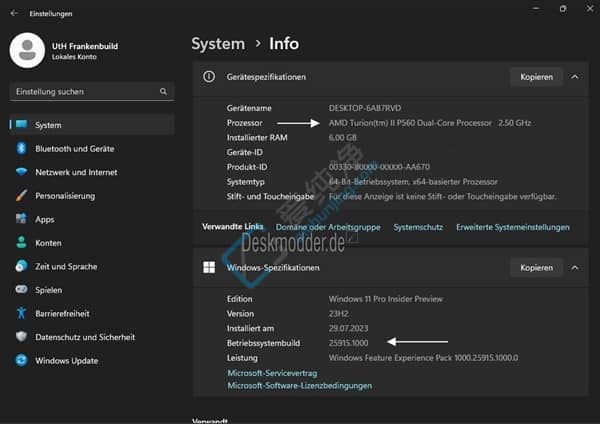Image resolution: width=600 pixels, height=424 pixels.
Task: Open Datenschutz und Sicherheit page
Action: coord(84,337)
